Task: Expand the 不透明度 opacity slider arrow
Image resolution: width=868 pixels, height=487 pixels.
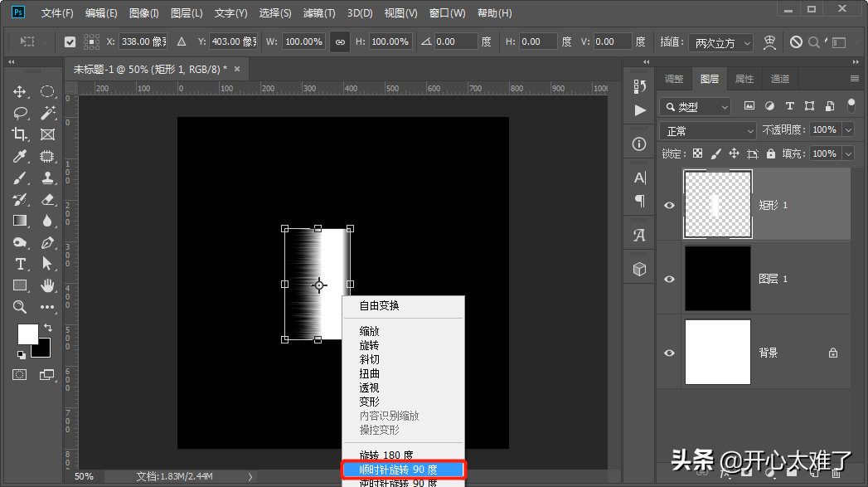Action: point(849,129)
